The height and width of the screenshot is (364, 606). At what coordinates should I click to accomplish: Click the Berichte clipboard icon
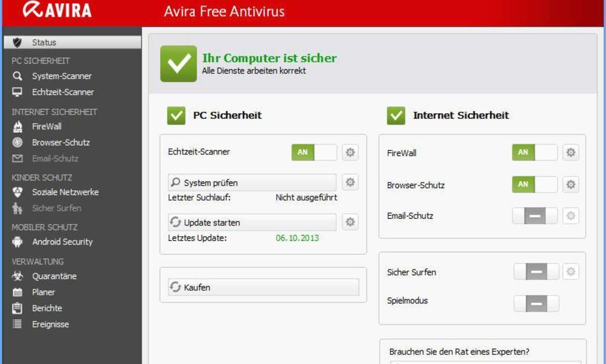17,308
